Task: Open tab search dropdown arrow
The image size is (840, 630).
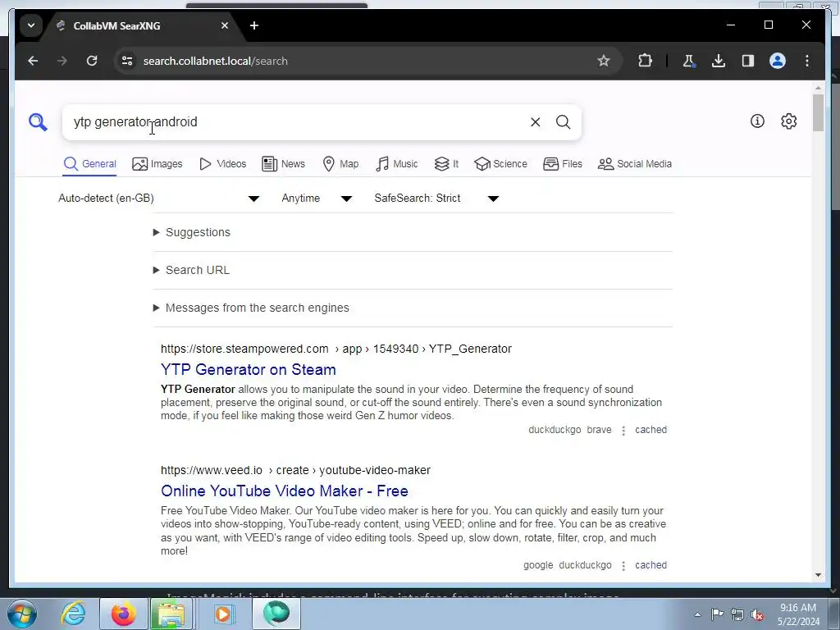Action: pos(31,25)
